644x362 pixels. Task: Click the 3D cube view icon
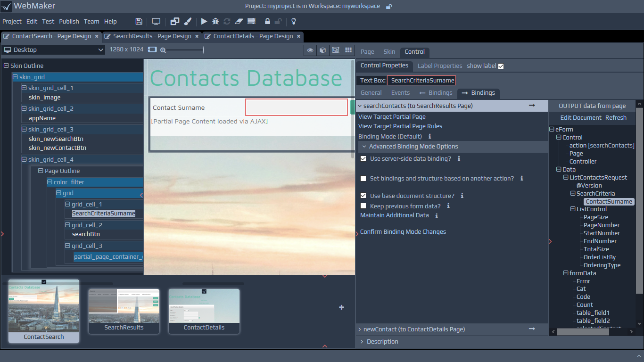coord(323,50)
